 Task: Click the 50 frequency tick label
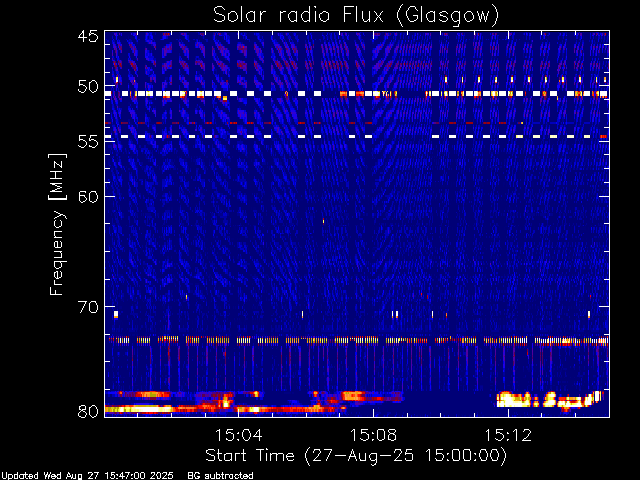click(x=88, y=87)
